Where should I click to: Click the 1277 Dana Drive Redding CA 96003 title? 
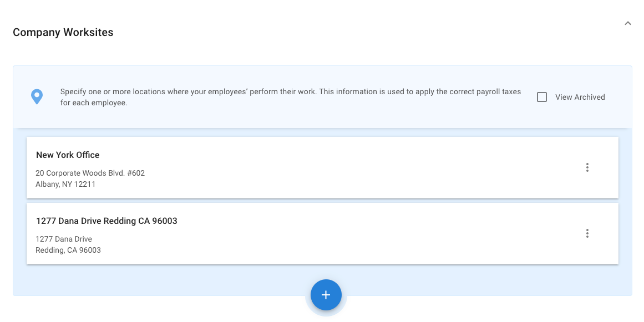[x=107, y=221]
